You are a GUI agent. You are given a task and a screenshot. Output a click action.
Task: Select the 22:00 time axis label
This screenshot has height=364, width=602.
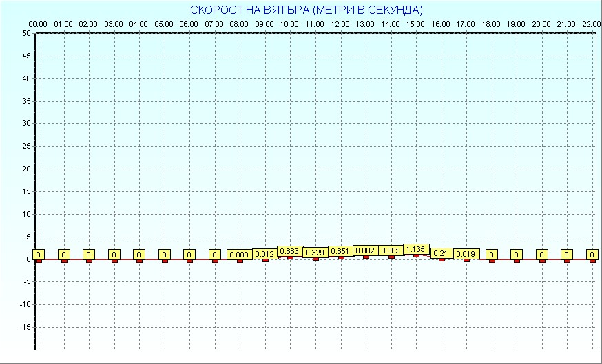tap(592, 24)
